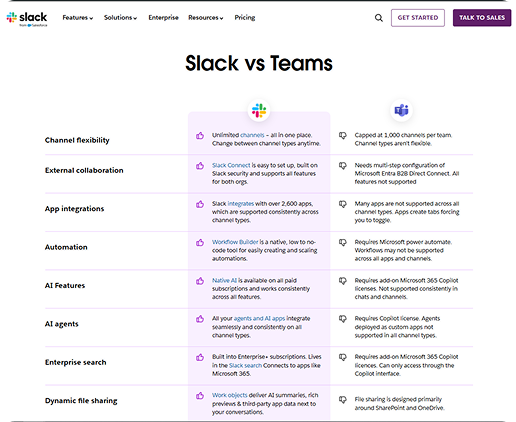
Task: Click 'Needs multi-step configuration' text
Action: click(x=396, y=165)
